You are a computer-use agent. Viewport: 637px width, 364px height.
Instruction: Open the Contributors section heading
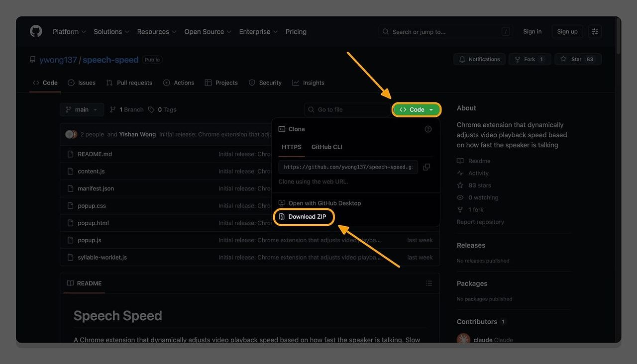click(477, 322)
